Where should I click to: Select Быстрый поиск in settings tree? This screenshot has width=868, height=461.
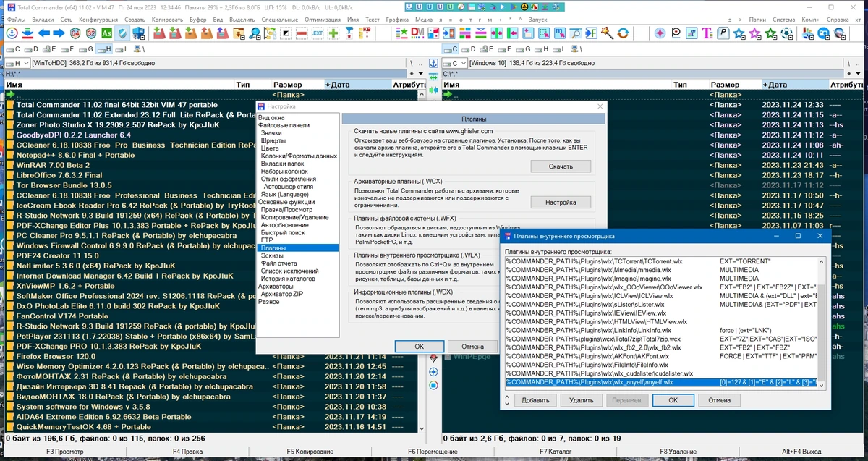click(282, 232)
